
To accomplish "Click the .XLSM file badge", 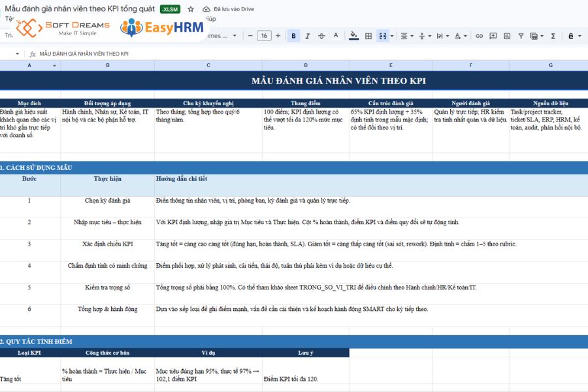I will click(171, 9).
